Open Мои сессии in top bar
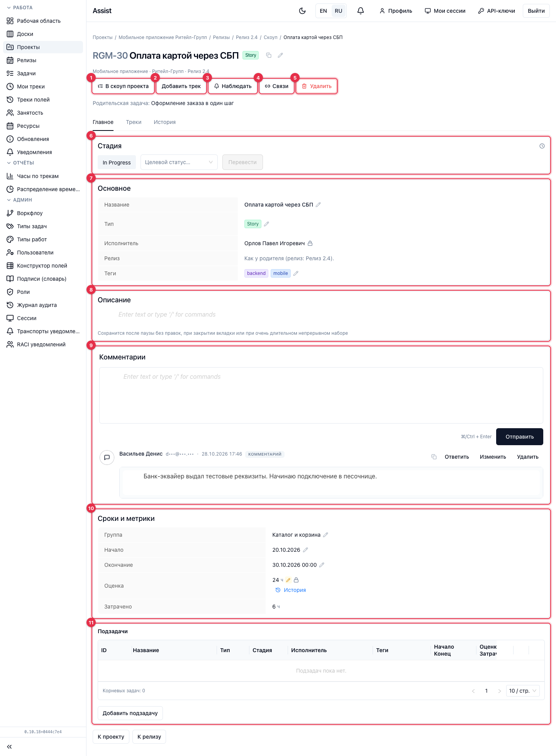The height and width of the screenshot is (756, 556). (445, 11)
